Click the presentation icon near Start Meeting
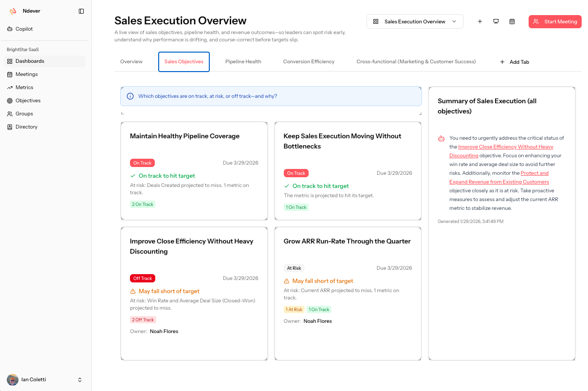Image resolution: width=588 pixels, height=391 pixels. point(496,21)
